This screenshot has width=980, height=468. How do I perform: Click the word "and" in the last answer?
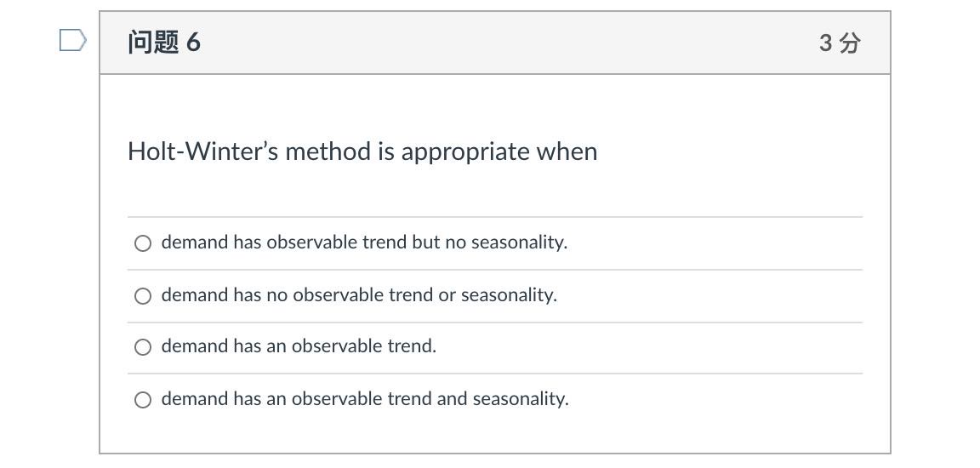click(452, 398)
